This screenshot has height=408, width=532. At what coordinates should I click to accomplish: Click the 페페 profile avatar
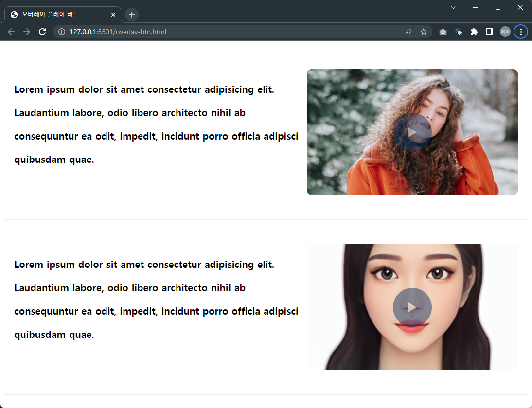coord(505,31)
